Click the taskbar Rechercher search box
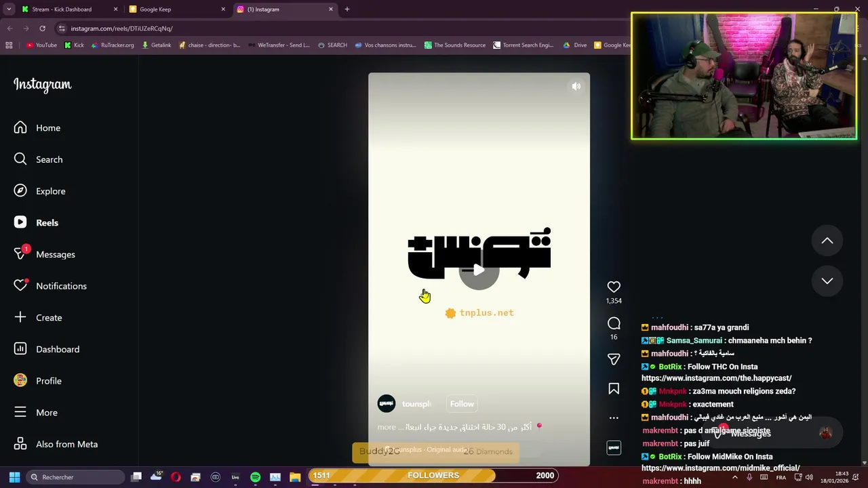 pyautogui.click(x=75, y=477)
